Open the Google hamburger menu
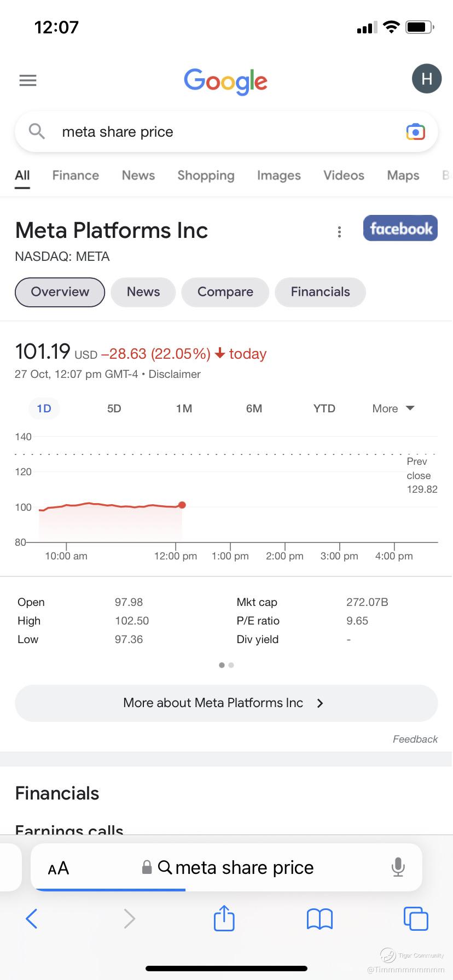Image resolution: width=453 pixels, height=980 pixels. (28, 80)
